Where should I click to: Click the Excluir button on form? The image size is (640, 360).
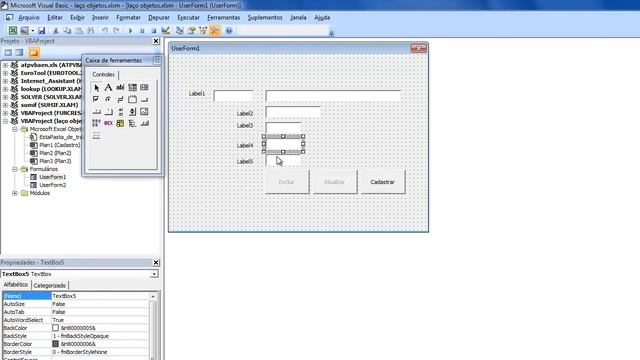coord(287,182)
